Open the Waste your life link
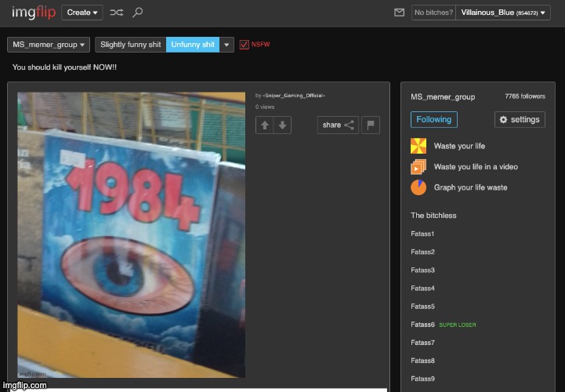565x392 pixels. point(459,146)
